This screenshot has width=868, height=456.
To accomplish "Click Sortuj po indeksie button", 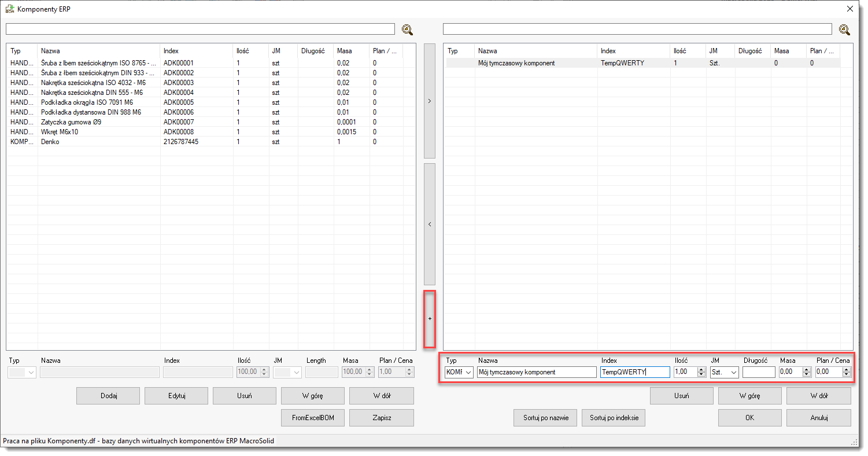I will [614, 418].
